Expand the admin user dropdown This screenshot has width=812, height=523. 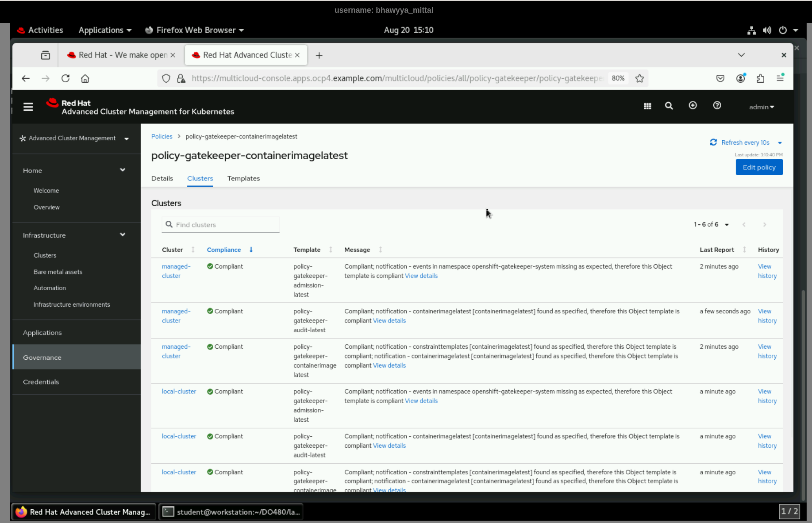click(762, 107)
